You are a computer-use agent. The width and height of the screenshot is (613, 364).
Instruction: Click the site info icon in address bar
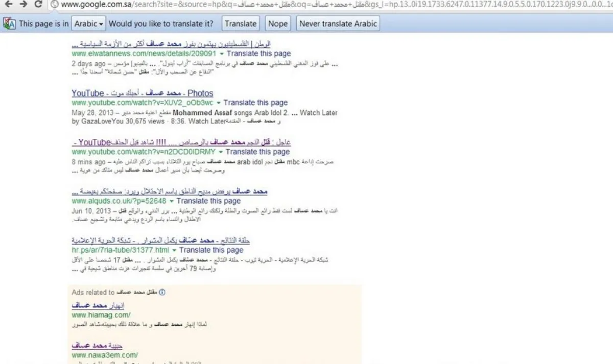(x=55, y=5)
